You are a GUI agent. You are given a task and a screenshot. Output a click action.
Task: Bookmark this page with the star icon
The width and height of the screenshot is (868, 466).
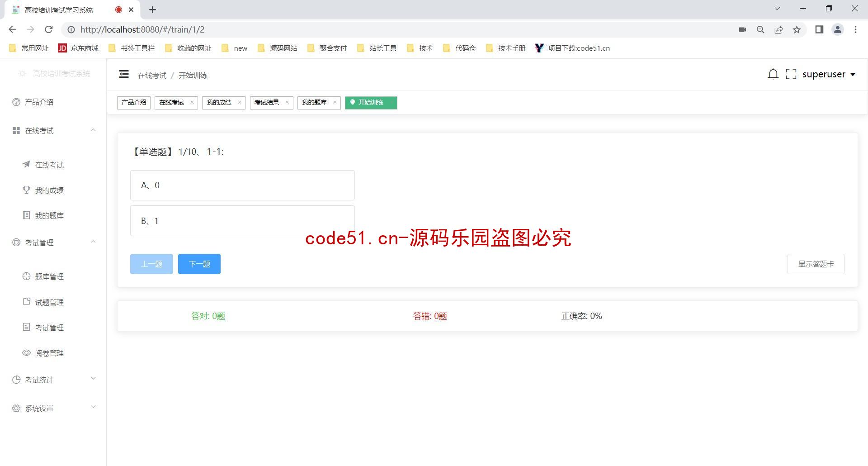pyautogui.click(x=797, y=29)
